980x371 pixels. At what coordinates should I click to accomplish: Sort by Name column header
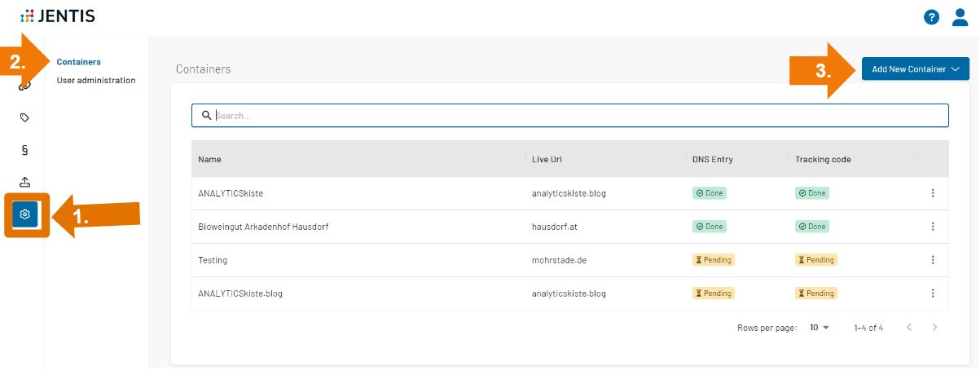click(x=209, y=160)
